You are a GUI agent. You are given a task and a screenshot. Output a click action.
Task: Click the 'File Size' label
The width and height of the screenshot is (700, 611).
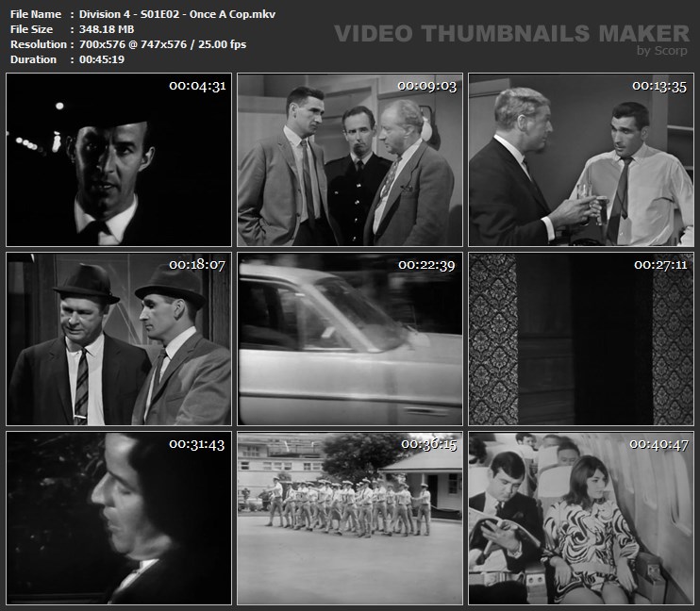(31, 29)
